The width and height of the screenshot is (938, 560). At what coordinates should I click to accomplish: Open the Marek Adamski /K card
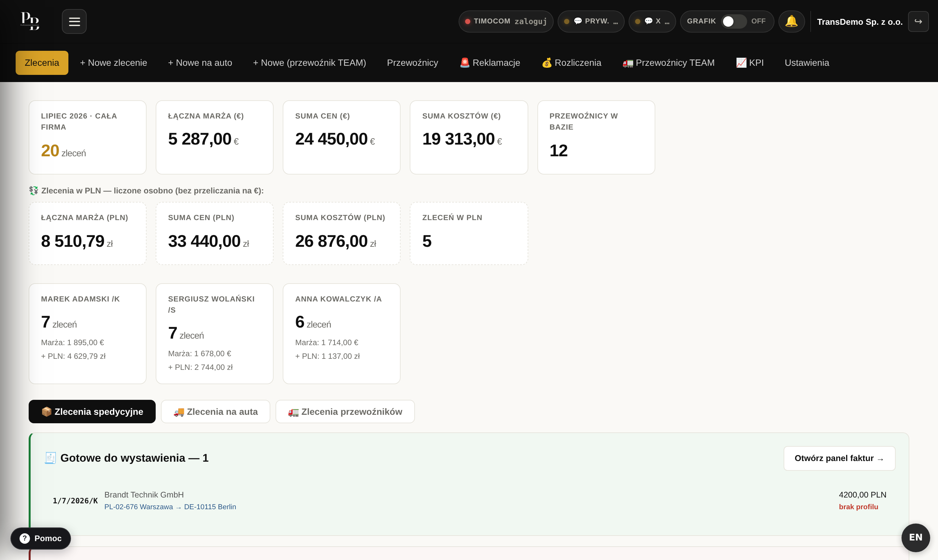pyautogui.click(x=88, y=334)
